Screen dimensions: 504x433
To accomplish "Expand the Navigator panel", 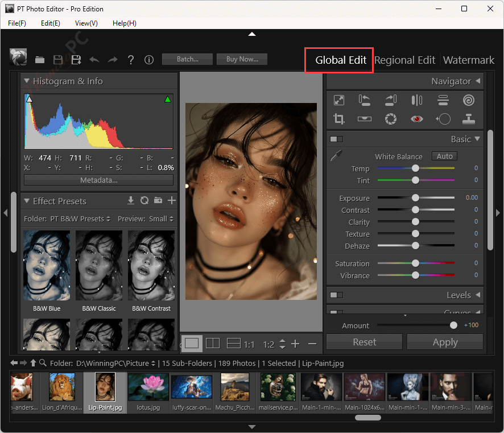I will click(x=478, y=81).
